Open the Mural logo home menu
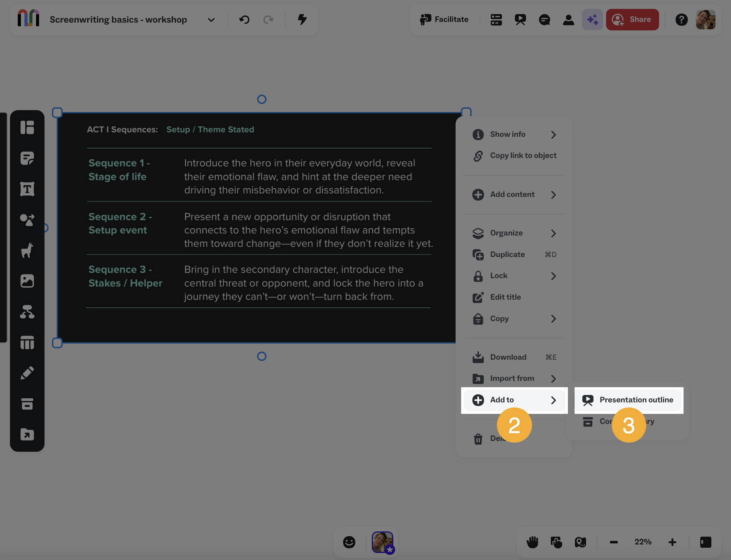 pyautogui.click(x=29, y=19)
